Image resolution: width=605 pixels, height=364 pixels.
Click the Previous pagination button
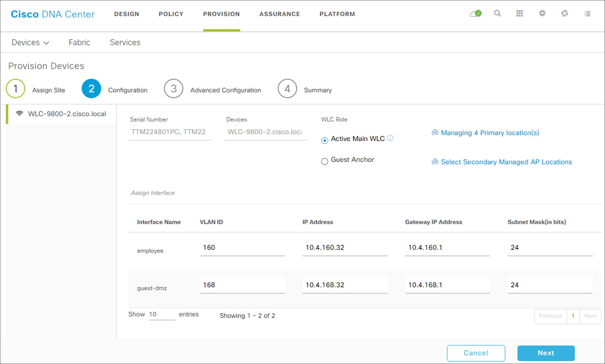pos(551,316)
